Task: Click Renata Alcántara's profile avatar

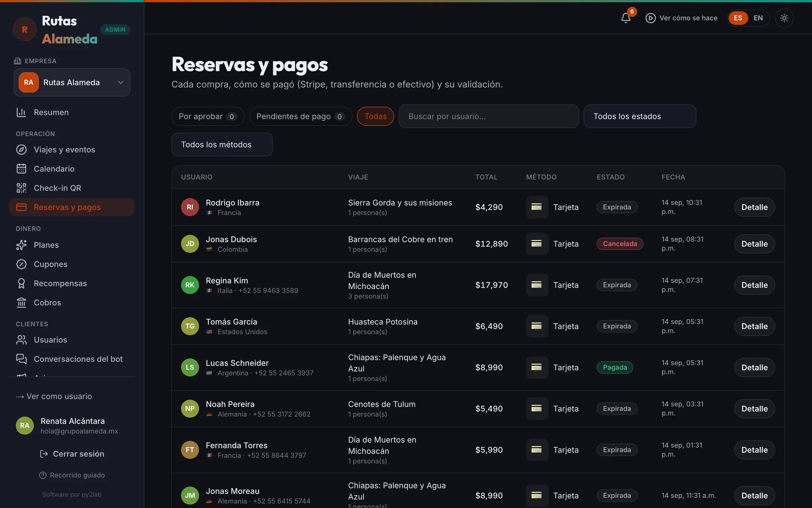Action: pos(25,426)
